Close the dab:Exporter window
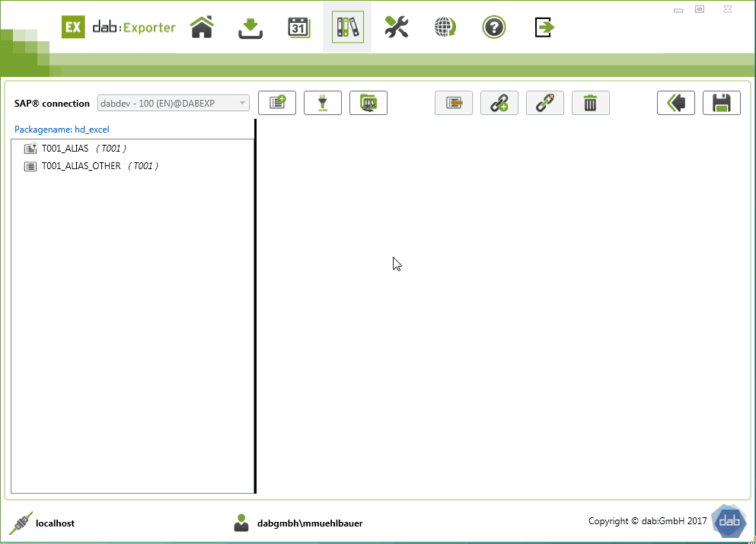 tap(728, 9)
